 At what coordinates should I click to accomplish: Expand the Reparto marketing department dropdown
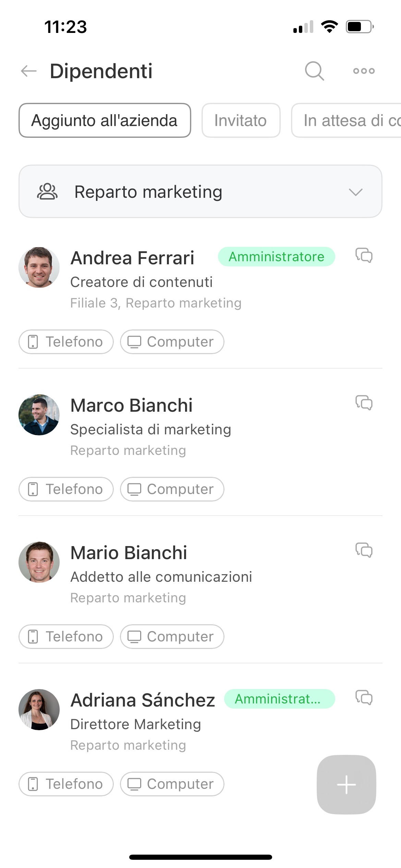tap(200, 192)
